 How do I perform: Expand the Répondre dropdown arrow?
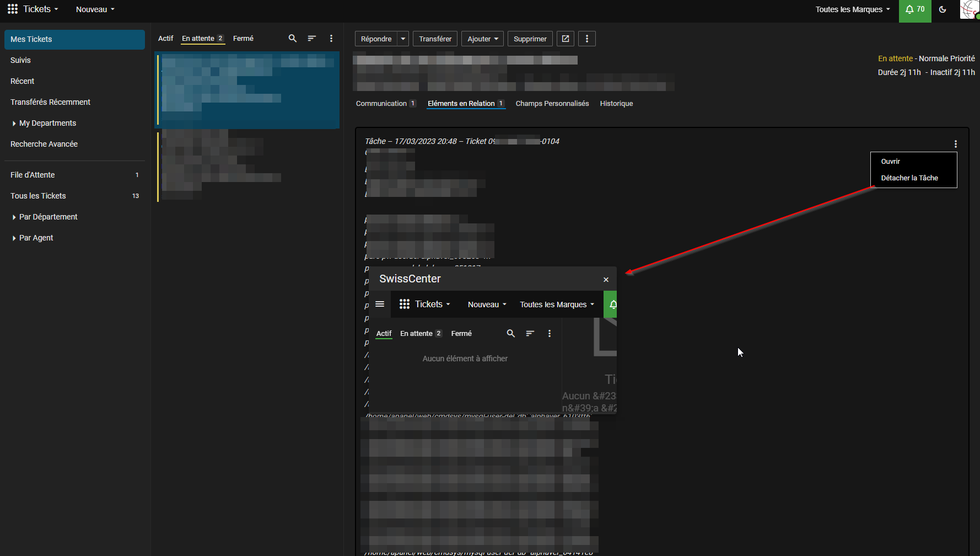coord(403,39)
